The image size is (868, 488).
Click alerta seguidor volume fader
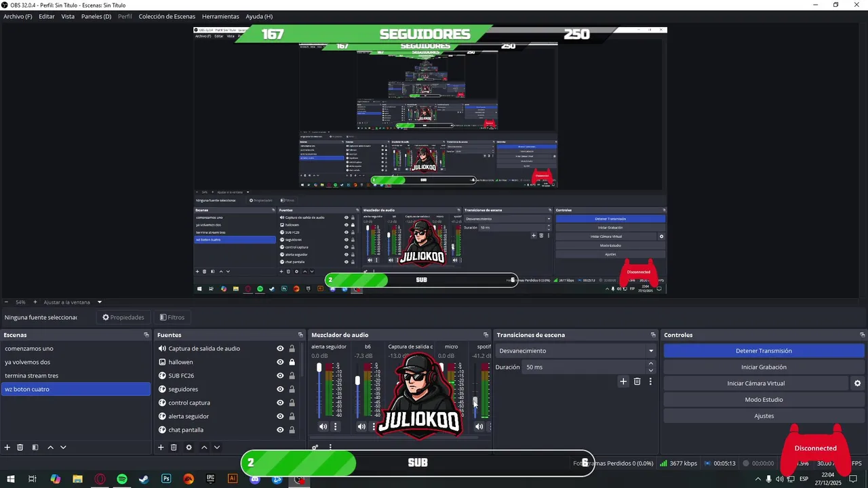coord(319,368)
